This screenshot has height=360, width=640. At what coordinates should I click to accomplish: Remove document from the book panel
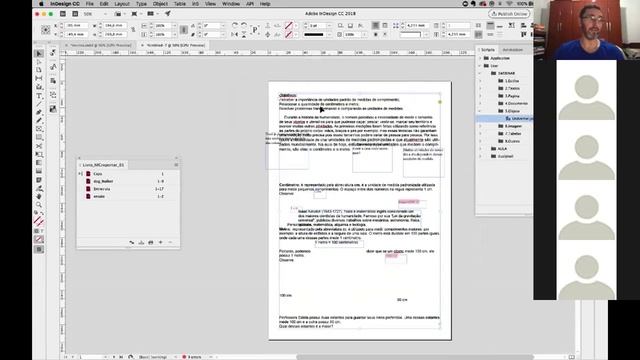170,242
